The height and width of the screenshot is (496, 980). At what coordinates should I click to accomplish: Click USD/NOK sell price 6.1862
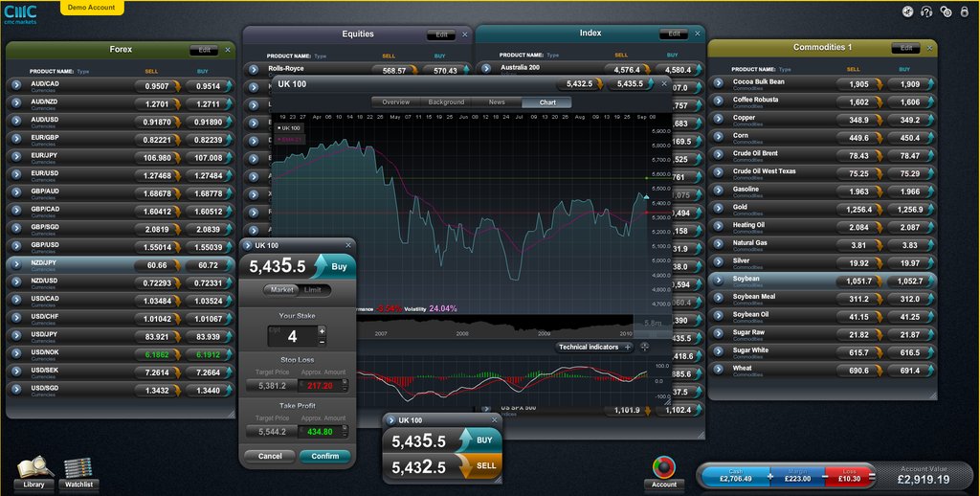click(158, 354)
